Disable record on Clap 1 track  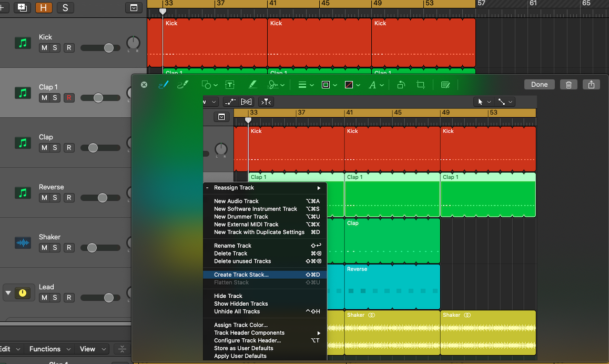click(69, 98)
